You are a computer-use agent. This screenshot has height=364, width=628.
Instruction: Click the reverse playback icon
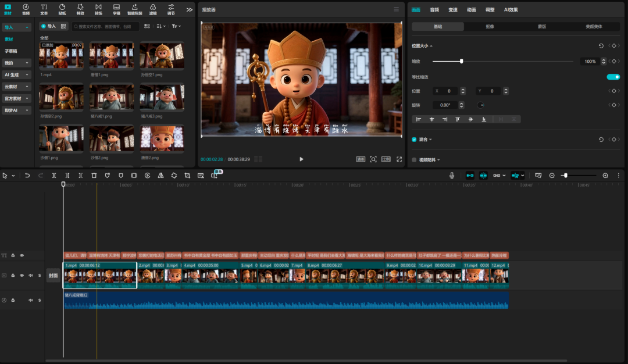click(x=147, y=176)
